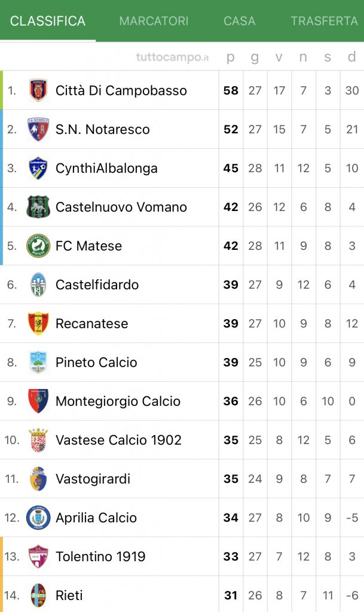
Task: Open the Tolentino 1919 team row
Action: [x=182, y=556]
